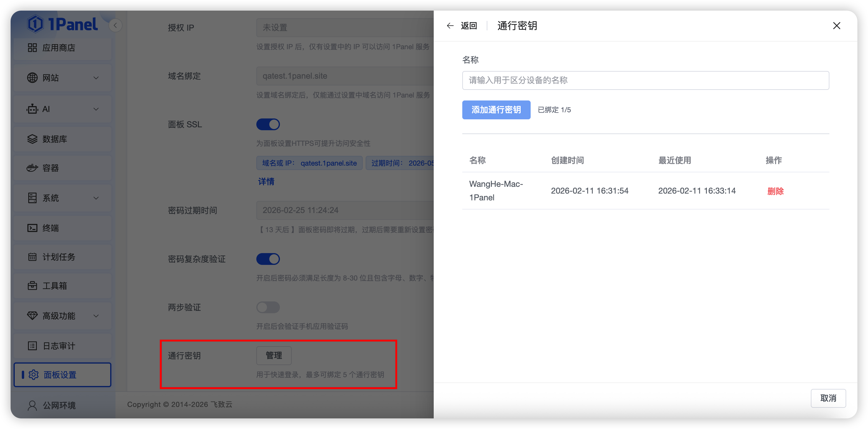Disable the 面板 SSL toggle
This screenshot has width=868, height=429.
[268, 124]
